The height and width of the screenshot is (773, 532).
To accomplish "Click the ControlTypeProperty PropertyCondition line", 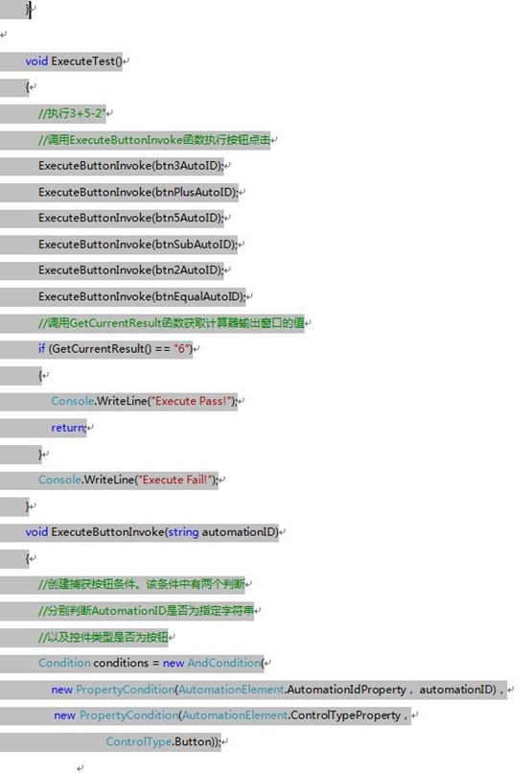I will [233, 715].
